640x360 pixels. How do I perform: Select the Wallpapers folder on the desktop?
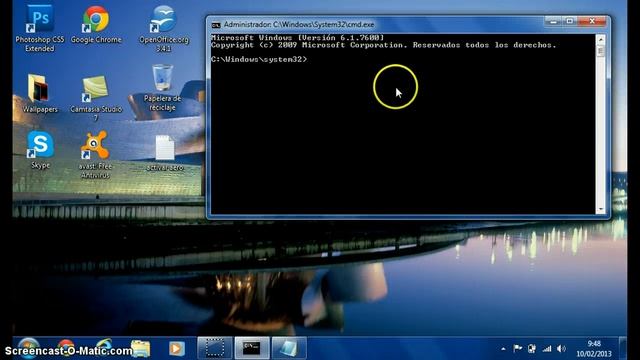pyautogui.click(x=40, y=94)
